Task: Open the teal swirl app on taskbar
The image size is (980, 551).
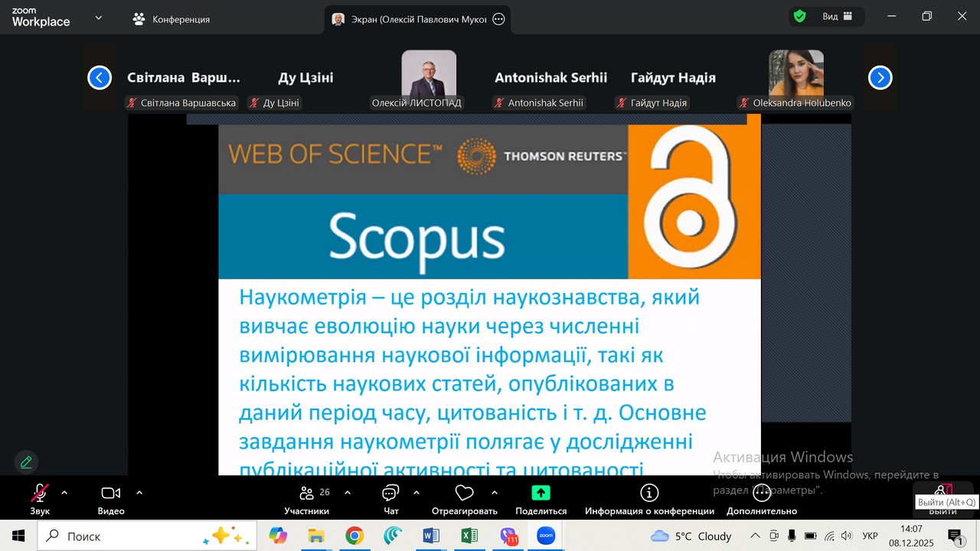Action: tap(393, 536)
